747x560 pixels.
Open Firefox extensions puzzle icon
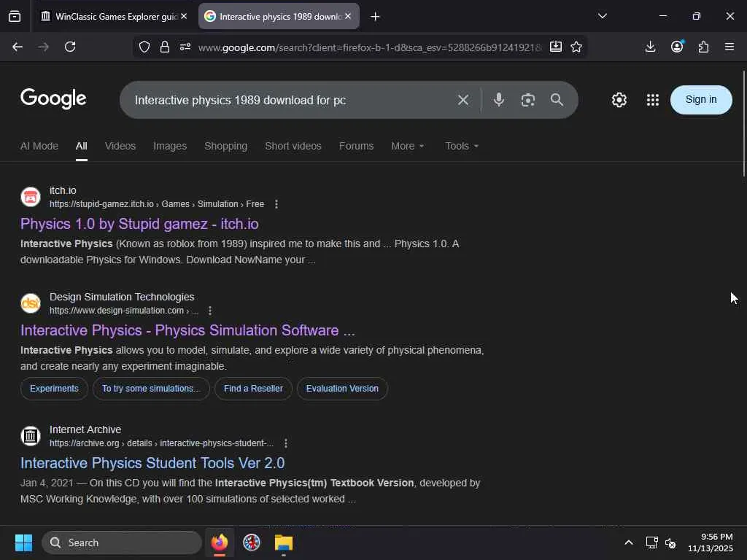pos(704,47)
